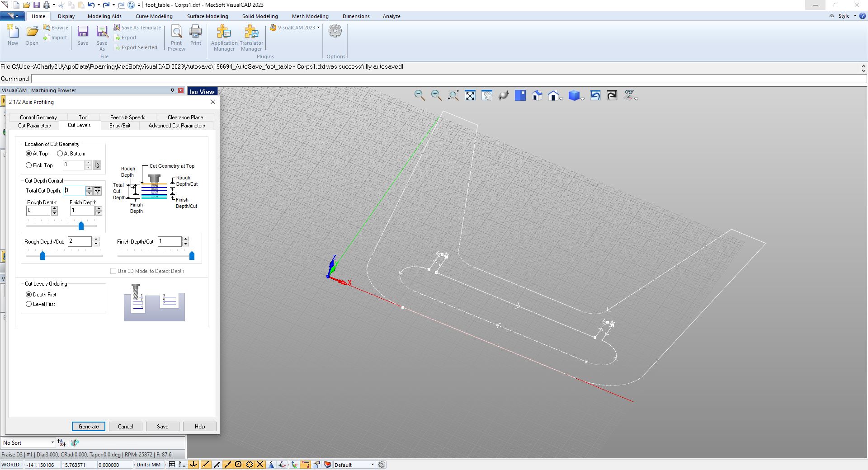Switch to Control Geometry tab
Image resolution: width=868 pixels, height=470 pixels.
38,117
